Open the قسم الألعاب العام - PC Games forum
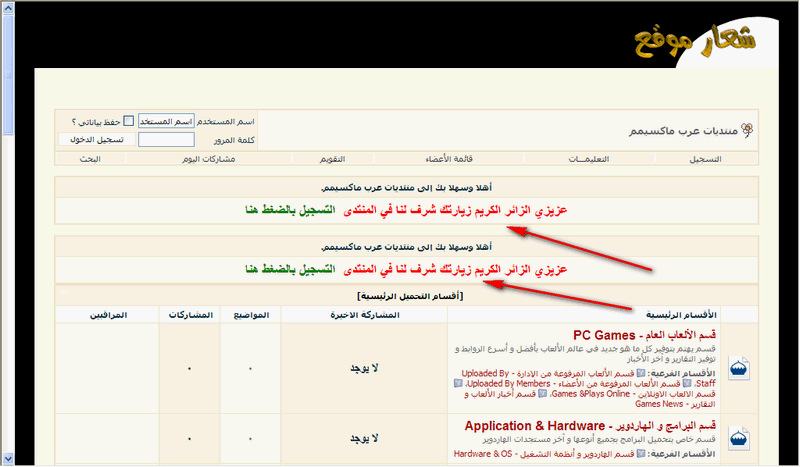This screenshot has height=467, width=800. 644,335
